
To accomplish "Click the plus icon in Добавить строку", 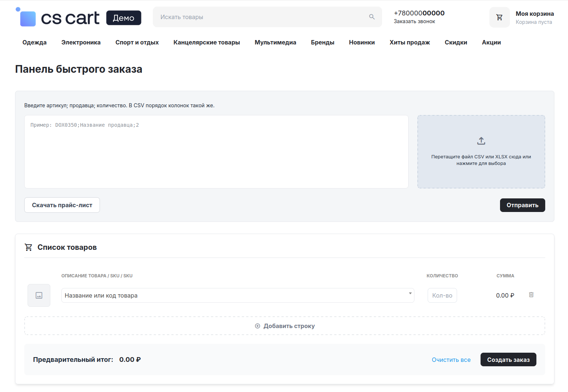I will [x=258, y=326].
